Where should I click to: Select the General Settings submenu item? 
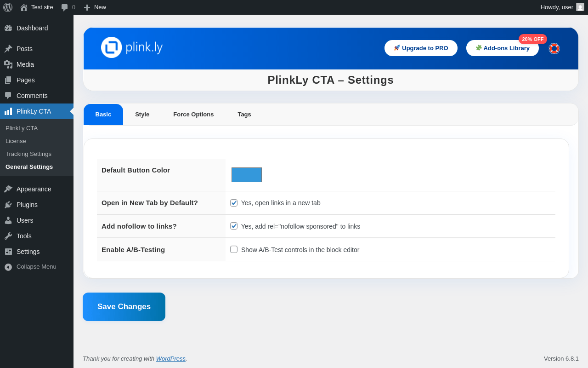[x=37, y=167]
